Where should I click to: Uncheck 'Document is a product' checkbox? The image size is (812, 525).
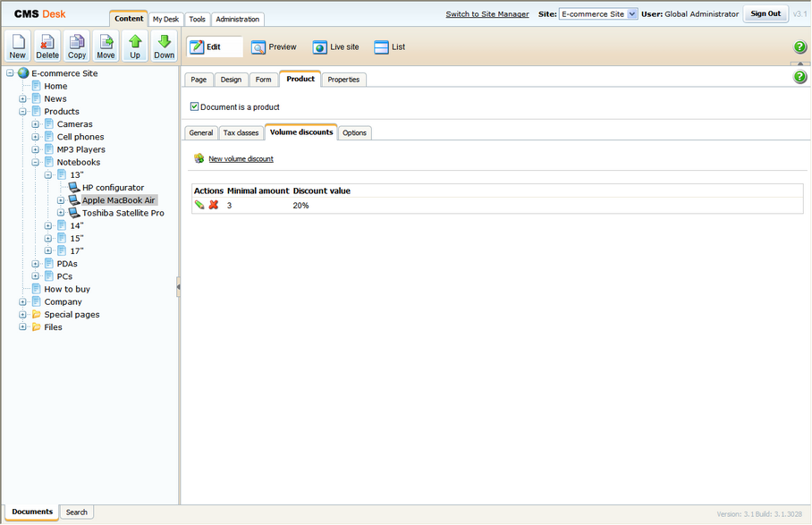tap(195, 107)
